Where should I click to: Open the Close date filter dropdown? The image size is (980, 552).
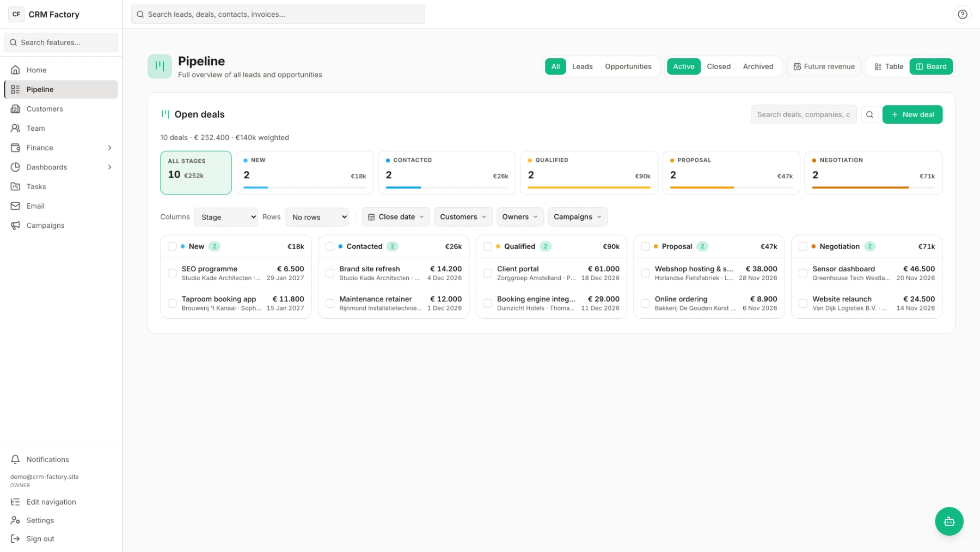click(x=396, y=217)
